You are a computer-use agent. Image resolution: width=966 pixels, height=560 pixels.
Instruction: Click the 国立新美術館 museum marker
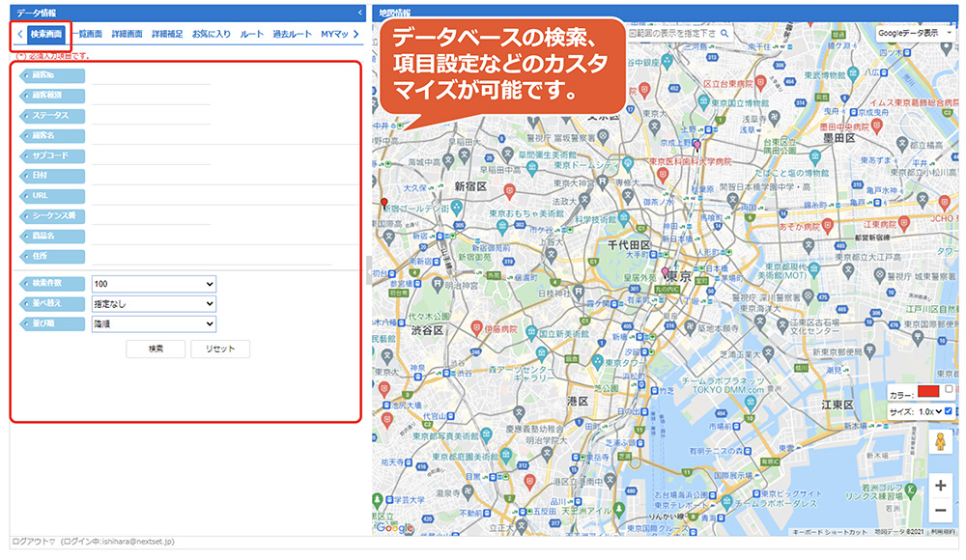tap(531, 333)
